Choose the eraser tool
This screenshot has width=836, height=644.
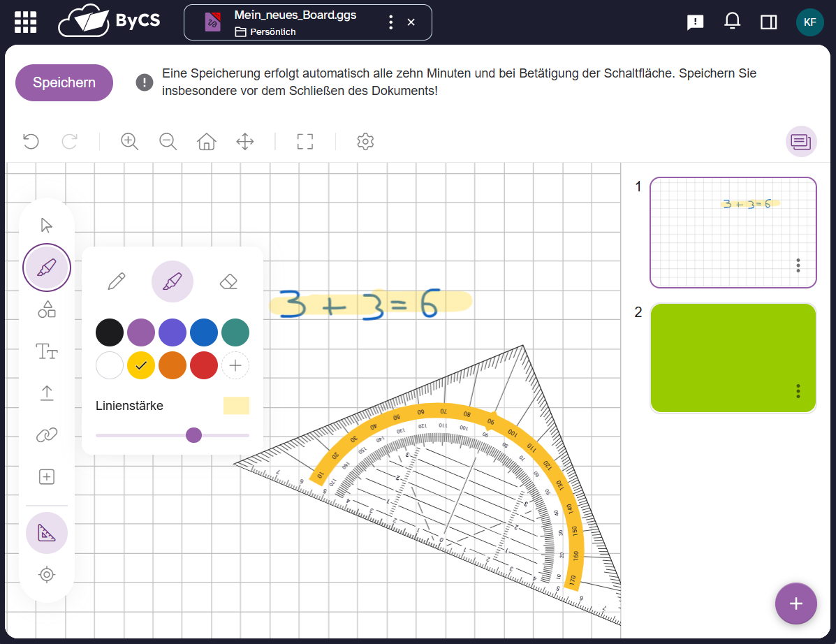pos(228,281)
